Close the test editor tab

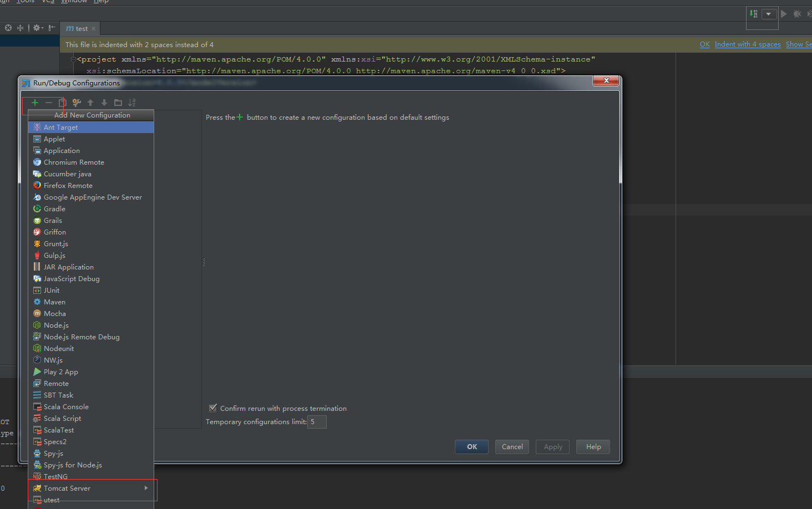coord(93,29)
